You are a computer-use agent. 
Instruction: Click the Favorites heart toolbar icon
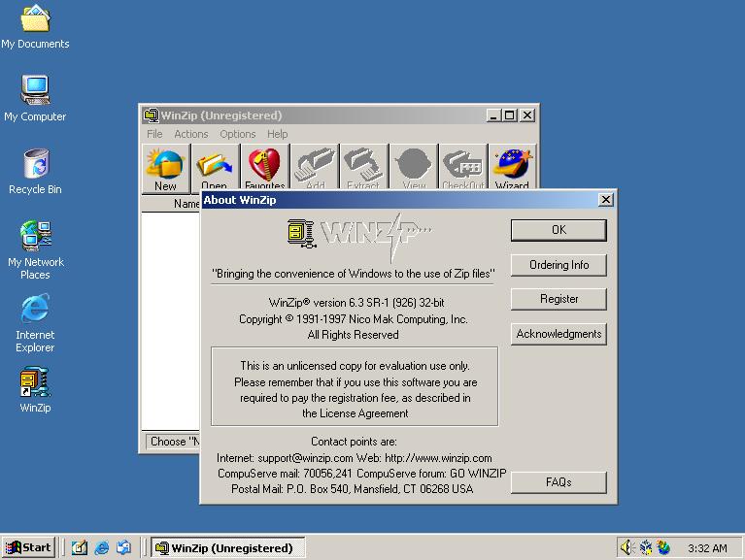pos(264,167)
